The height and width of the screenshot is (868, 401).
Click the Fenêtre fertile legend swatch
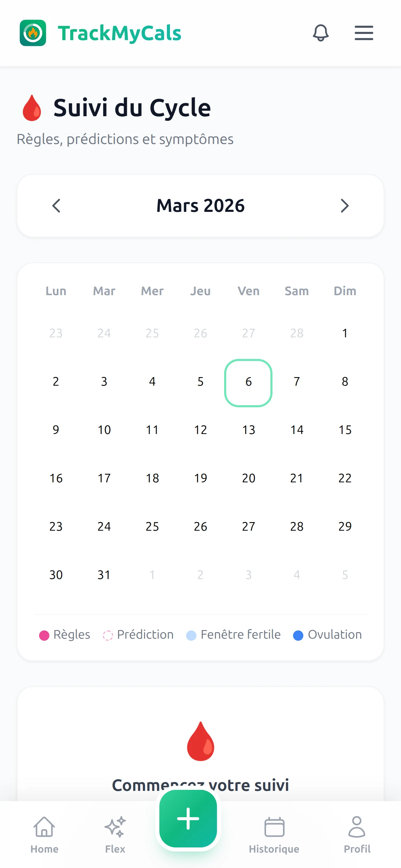(191, 635)
